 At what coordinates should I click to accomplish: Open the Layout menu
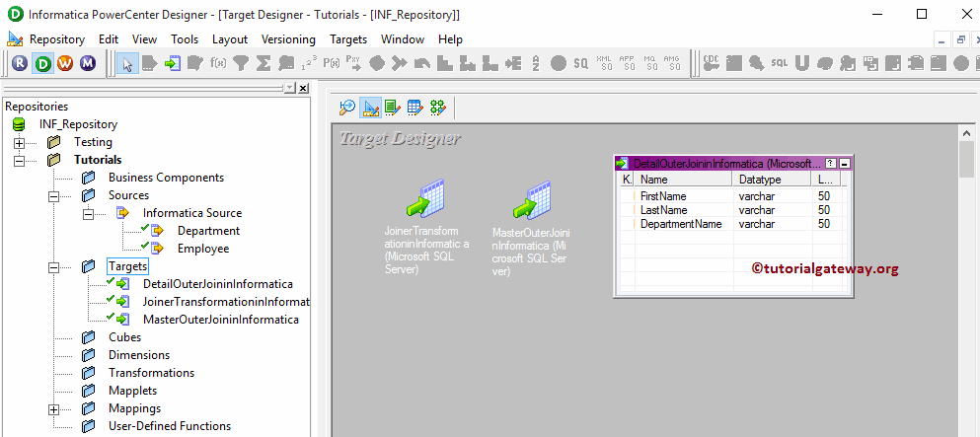coord(229,39)
